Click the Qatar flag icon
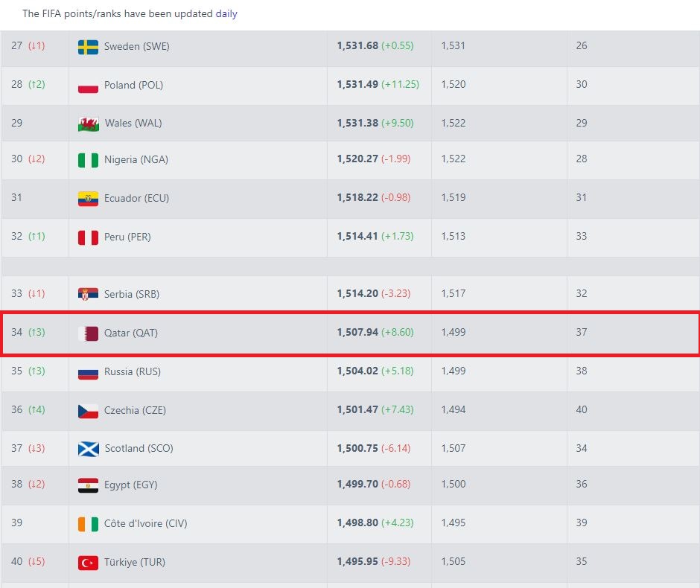Viewport: 700px width, 588px height. pos(88,333)
